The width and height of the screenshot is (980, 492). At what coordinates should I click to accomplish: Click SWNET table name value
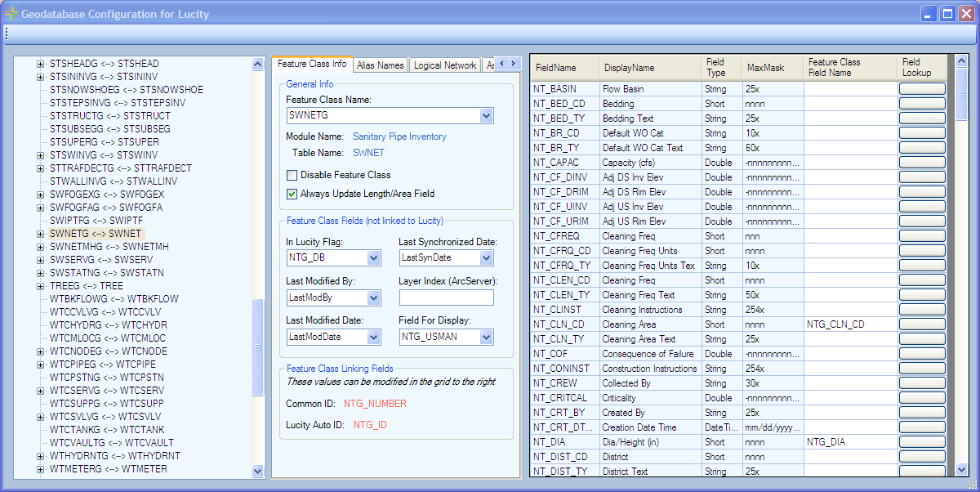pyautogui.click(x=368, y=152)
